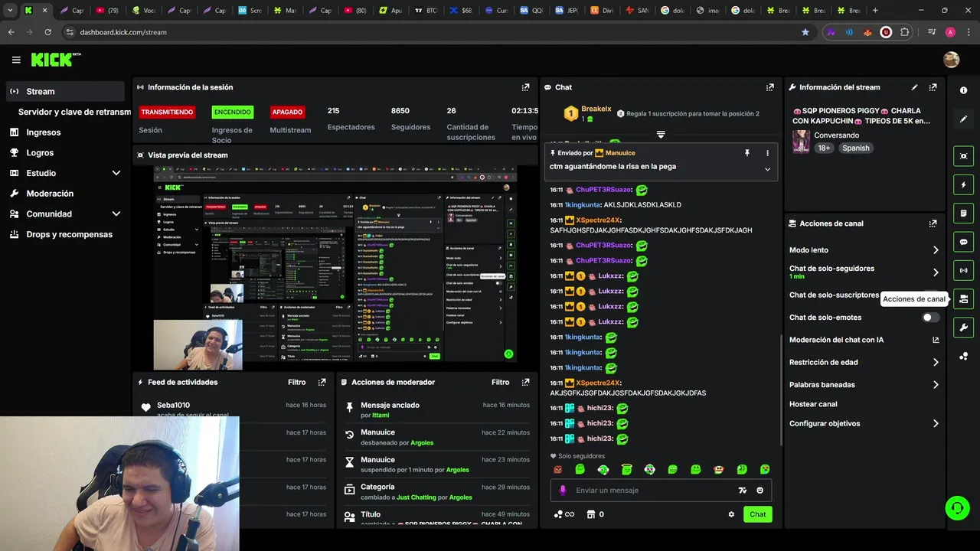
Task: Open a new browser tab
Action: (x=875, y=11)
